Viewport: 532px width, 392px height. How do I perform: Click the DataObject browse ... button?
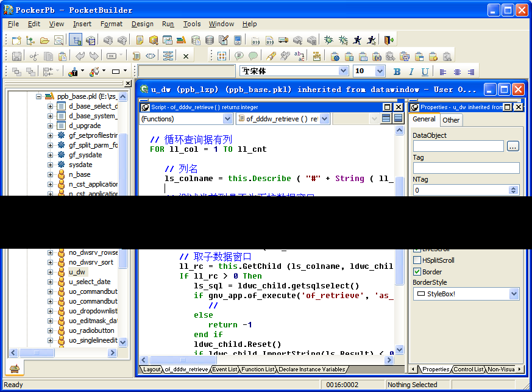coord(513,146)
